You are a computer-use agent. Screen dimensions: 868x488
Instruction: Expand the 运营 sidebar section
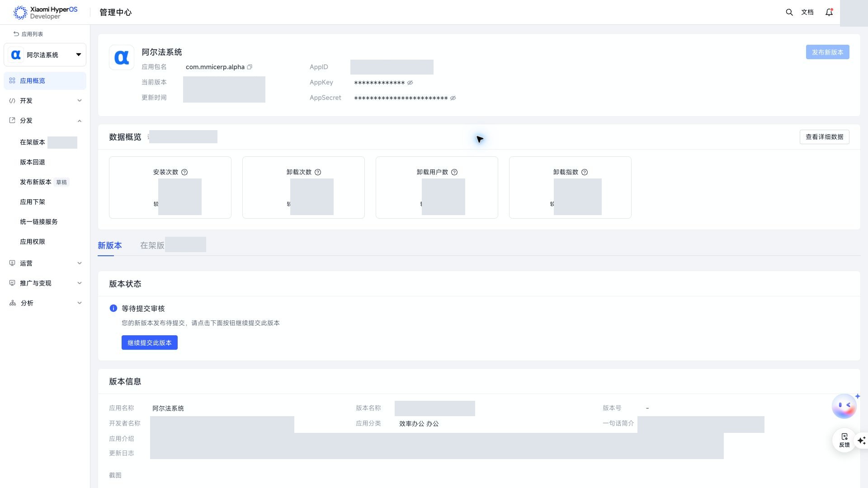click(x=45, y=263)
